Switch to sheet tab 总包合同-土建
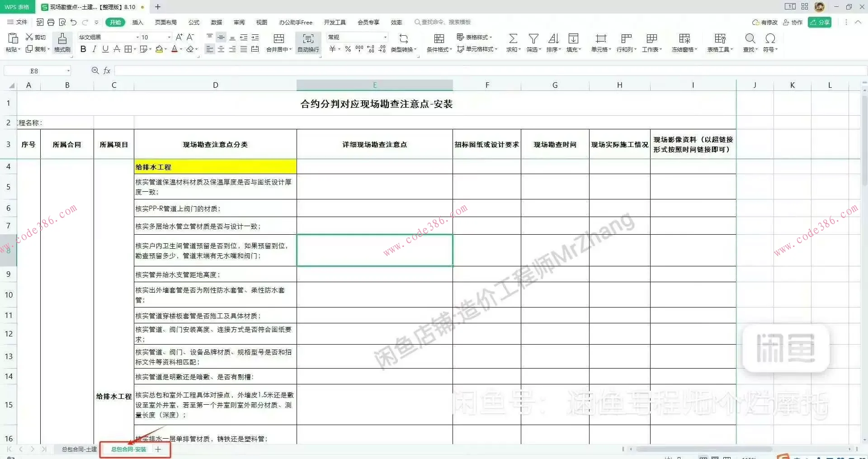The image size is (868, 459). tap(79, 450)
